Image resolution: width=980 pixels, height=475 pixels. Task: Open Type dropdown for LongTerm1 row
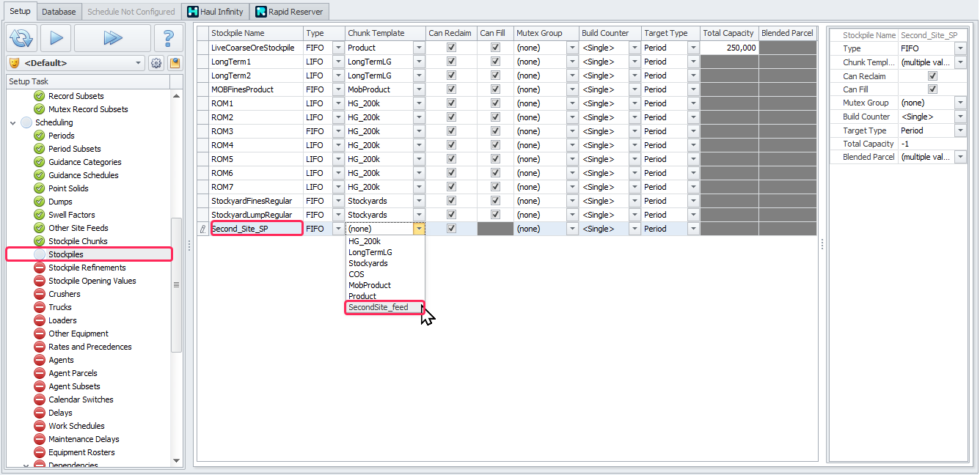pos(337,62)
